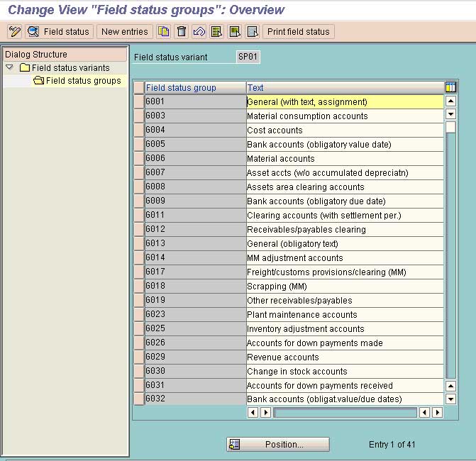This screenshot has height=461, width=476.
Task: Click the Material consumption accounts text cell
Action: 345,116
